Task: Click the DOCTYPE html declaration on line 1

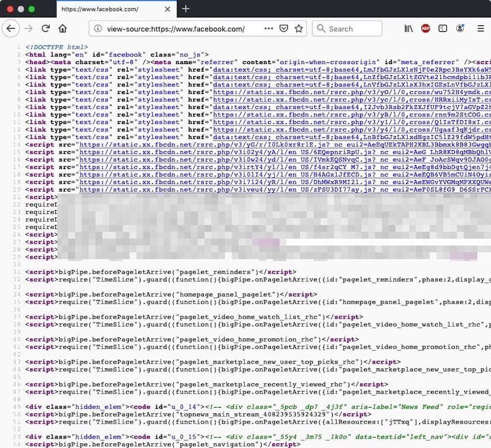Action: tap(57, 47)
